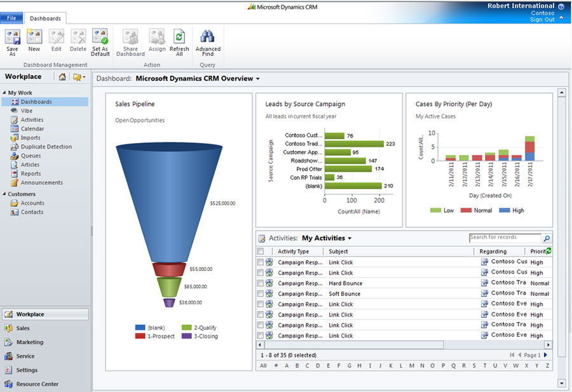Check the first Link Click row checkbox
The height and width of the screenshot is (392, 572).
click(261, 262)
